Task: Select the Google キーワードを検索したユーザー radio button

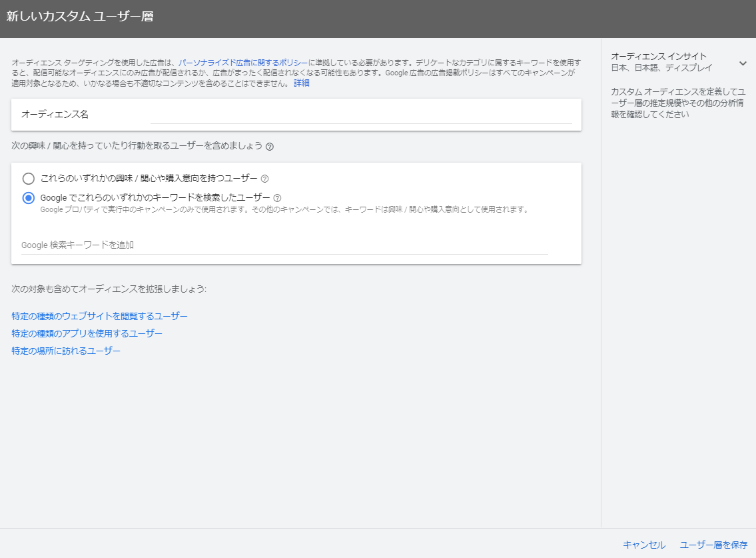Action: [x=27, y=197]
